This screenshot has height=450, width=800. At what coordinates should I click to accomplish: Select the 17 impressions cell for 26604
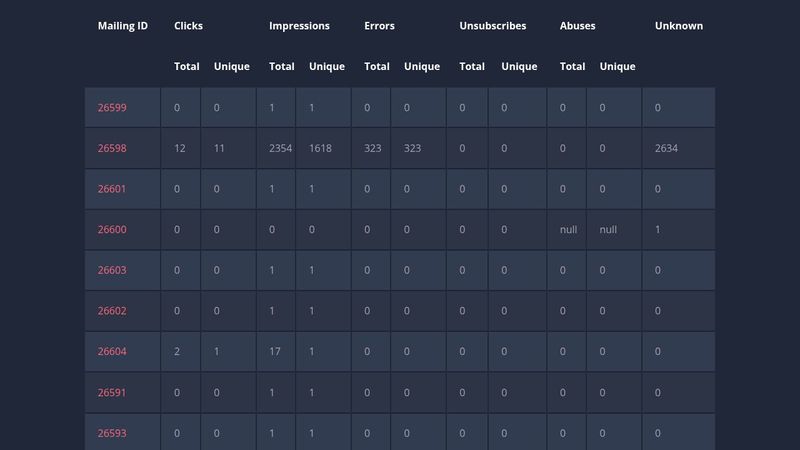[275, 352]
